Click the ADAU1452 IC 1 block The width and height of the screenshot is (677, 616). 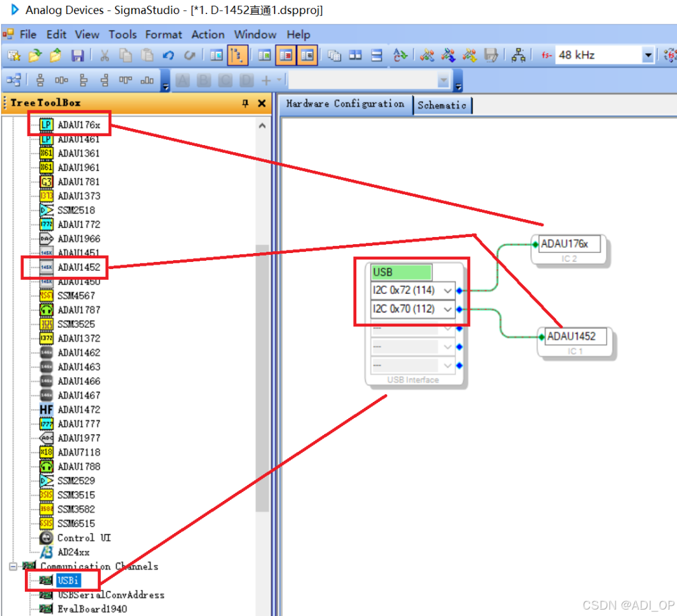(575, 343)
